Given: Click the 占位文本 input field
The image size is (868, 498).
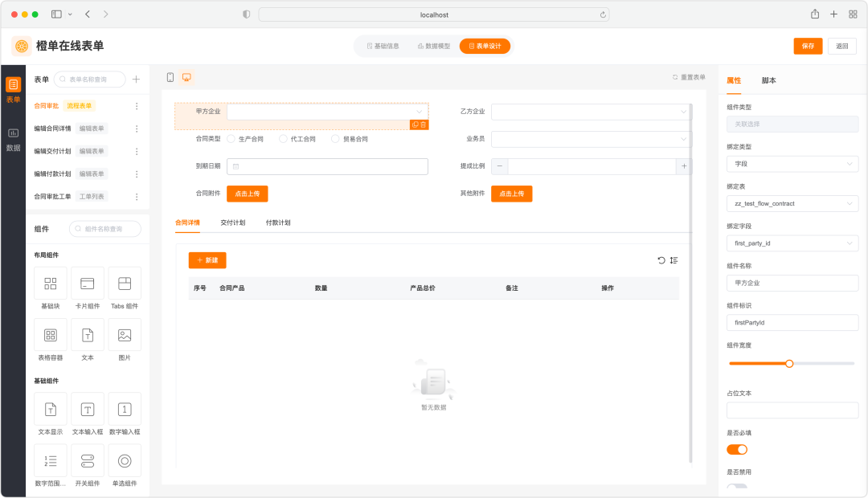Looking at the screenshot, I should click(x=792, y=410).
